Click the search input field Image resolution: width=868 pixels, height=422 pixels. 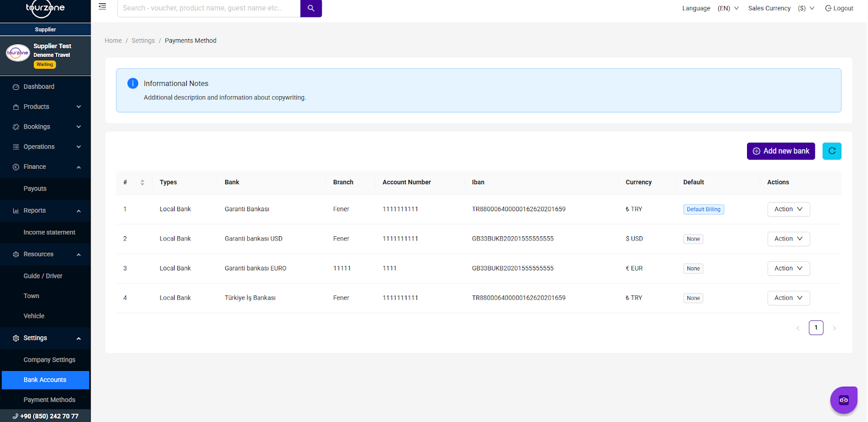pos(209,8)
